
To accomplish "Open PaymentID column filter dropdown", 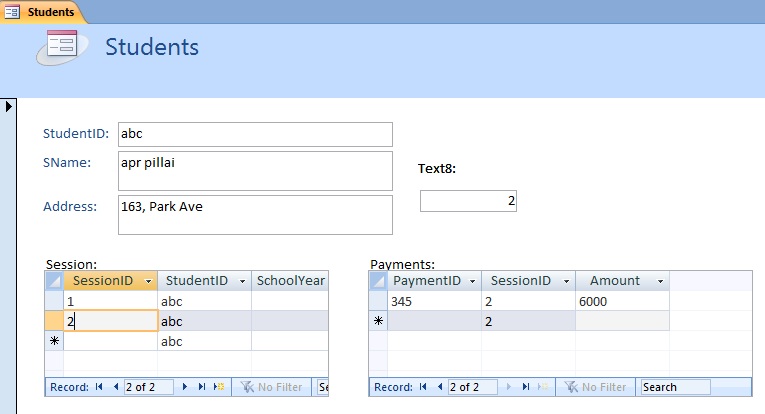I will tap(473, 281).
